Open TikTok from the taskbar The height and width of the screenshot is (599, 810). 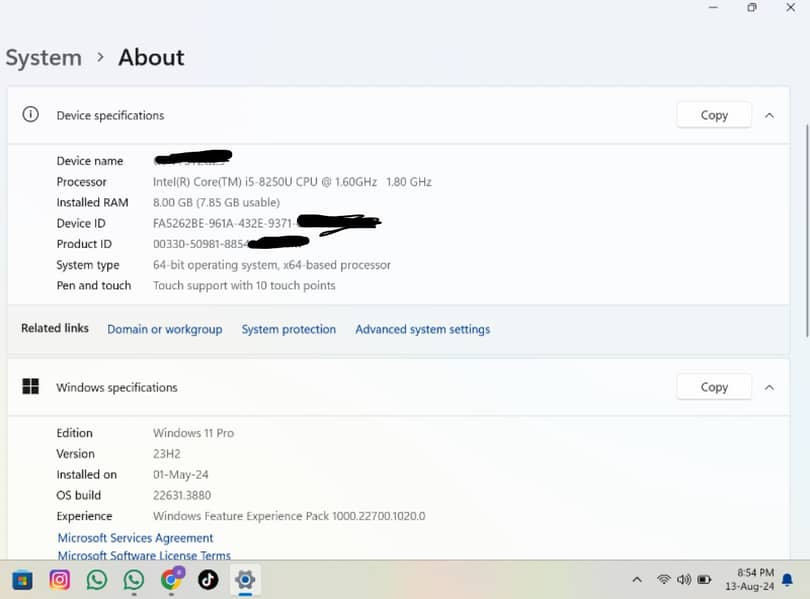coord(208,579)
